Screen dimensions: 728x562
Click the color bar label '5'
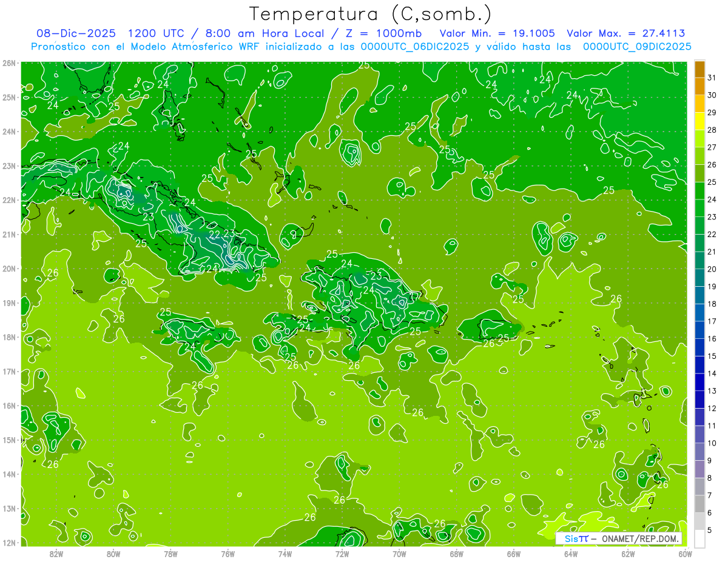[710, 530]
